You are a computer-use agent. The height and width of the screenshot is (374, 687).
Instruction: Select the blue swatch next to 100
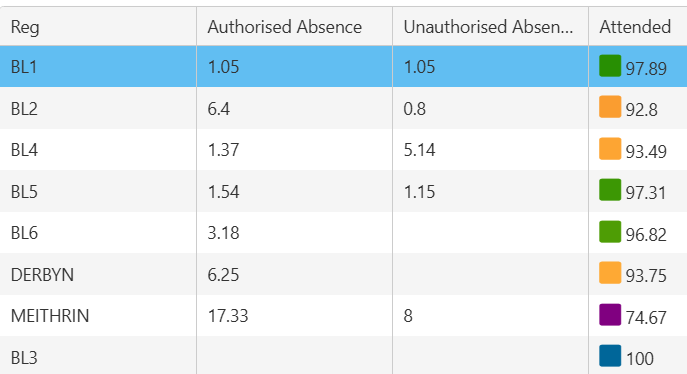(610, 356)
